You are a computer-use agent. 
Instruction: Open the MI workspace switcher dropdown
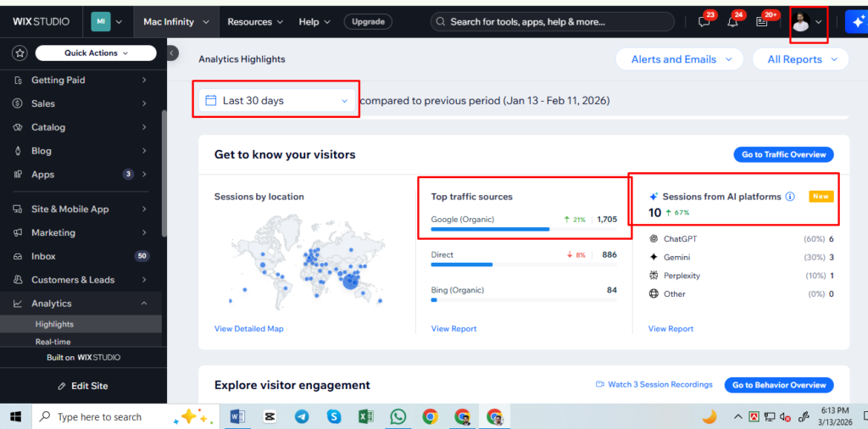107,22
